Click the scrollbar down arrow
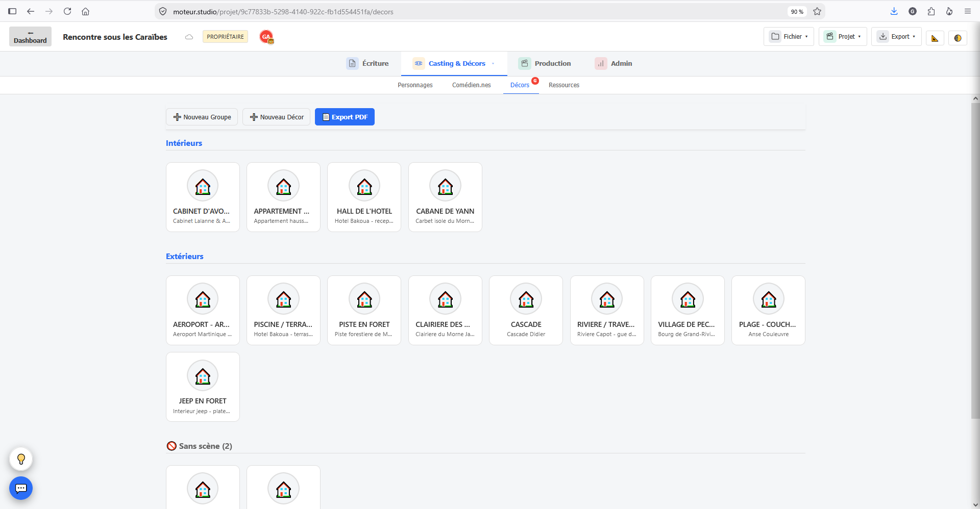The width and height of the screenshot is (980, 509). click(x=975, y=505)
